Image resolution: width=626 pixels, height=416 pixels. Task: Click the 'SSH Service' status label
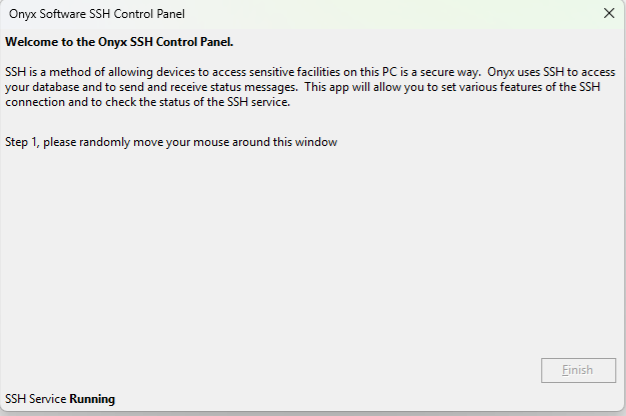coord(36,399)
